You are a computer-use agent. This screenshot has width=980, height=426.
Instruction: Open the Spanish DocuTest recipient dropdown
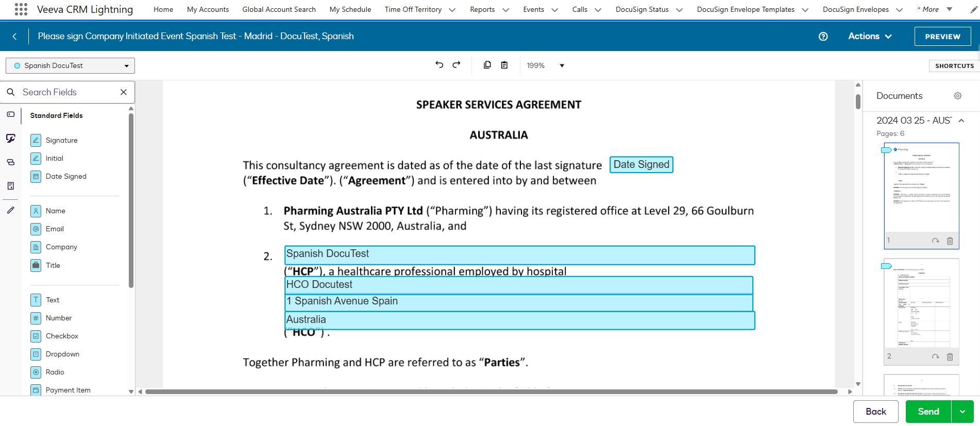tap(70, 65)
